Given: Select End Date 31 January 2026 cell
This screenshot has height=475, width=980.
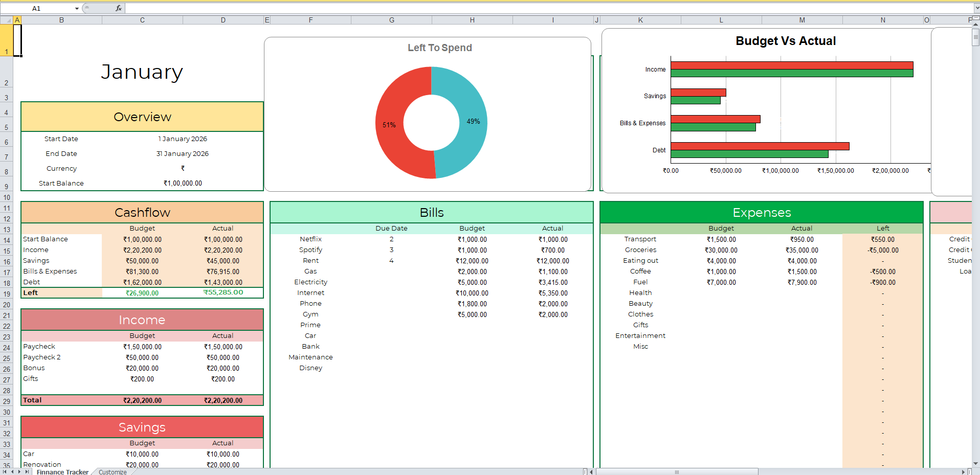Looking at the screenshot, I should coord(183,153).
